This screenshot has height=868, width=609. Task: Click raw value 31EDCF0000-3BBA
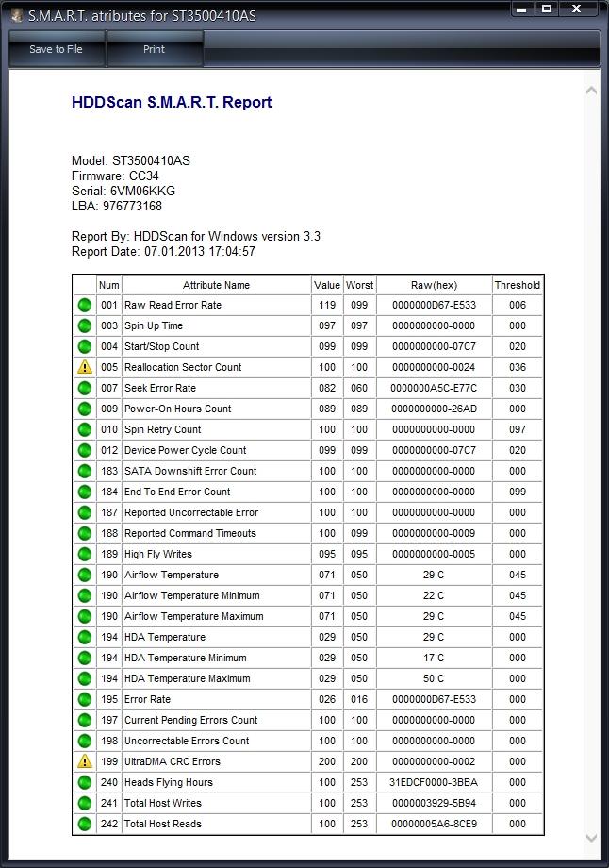click(434, 782)
